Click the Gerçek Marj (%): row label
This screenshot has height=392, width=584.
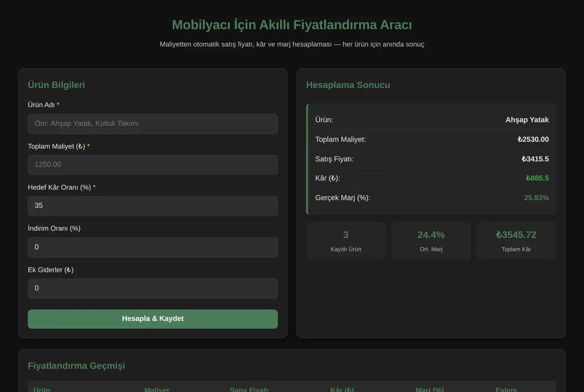[x=343, y=198]
